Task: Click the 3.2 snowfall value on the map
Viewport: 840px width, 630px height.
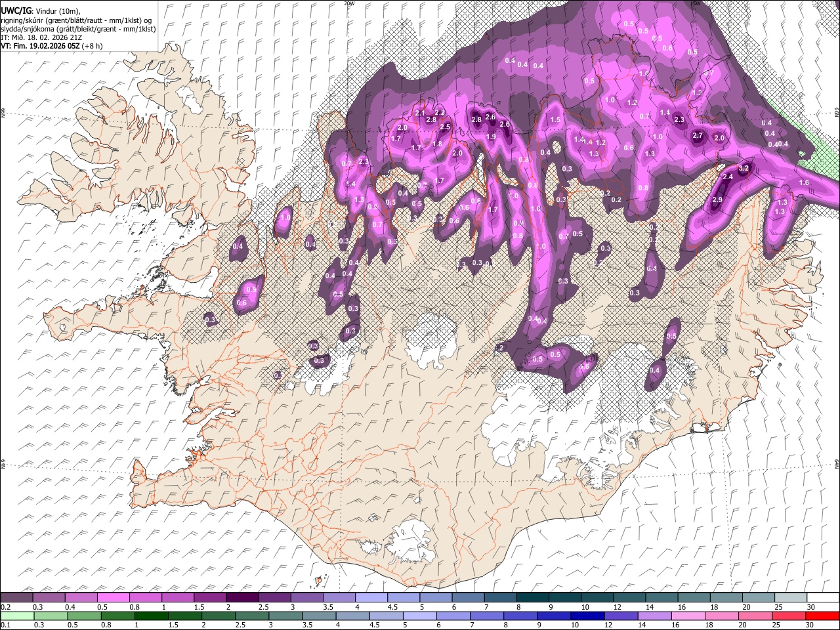Action: pos(744,169)
